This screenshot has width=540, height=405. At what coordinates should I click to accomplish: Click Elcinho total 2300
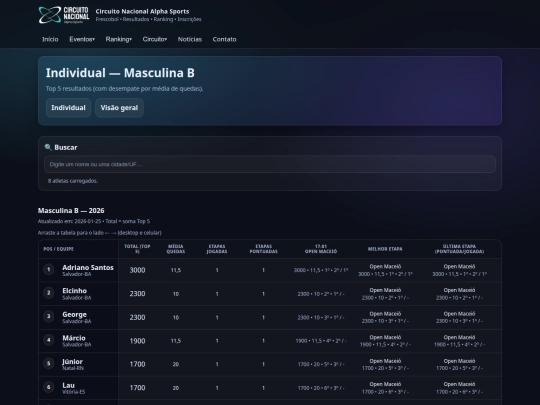tap(137, 294)
